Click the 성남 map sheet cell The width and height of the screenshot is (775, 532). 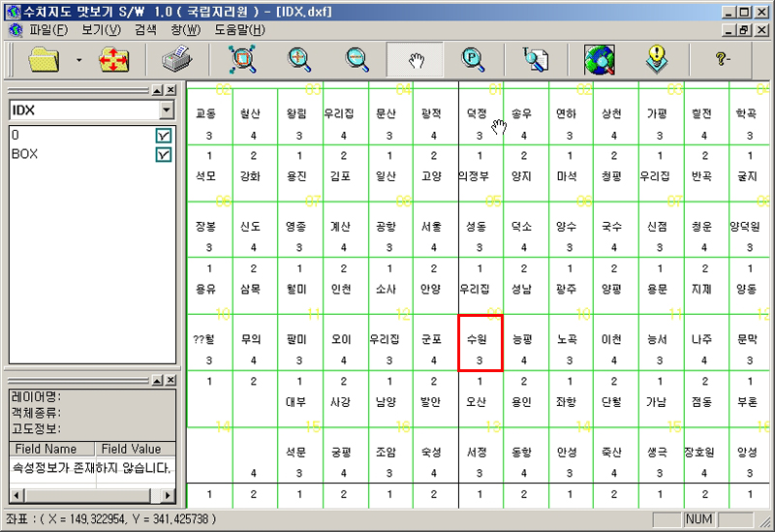(526, 286)
